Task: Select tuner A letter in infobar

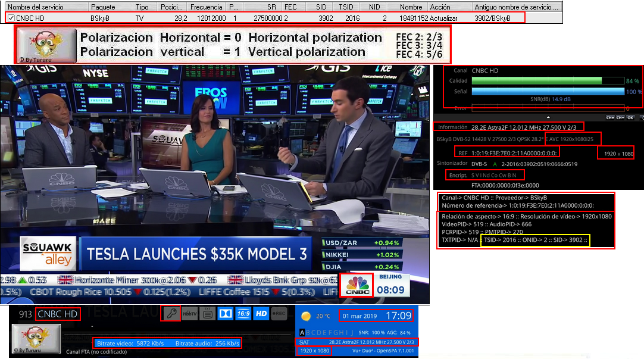Action: 302,332
